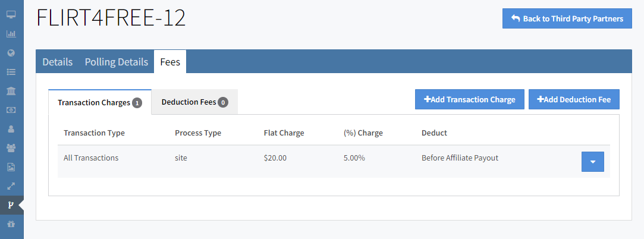Go back to Third Party Partners
The width and height of the screenshot is (644, 239).
(x=567, y=19)
